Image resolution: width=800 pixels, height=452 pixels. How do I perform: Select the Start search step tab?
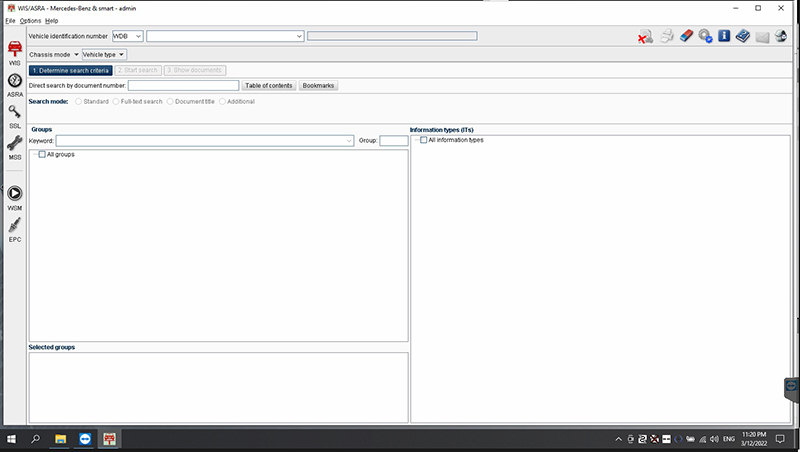tap(138, 70)
